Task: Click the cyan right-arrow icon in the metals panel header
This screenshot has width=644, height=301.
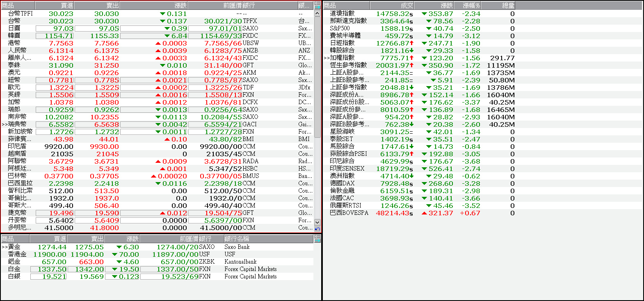Action: coord(317,241)
